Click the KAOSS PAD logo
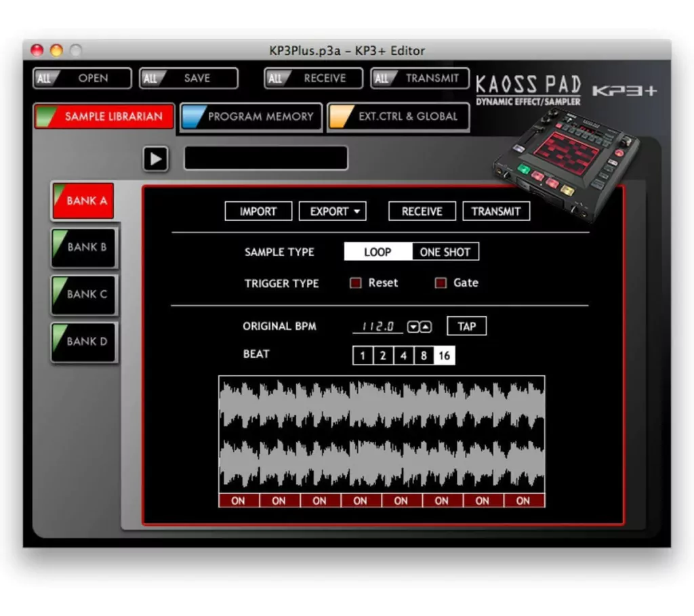The width and height of the screenshot is (694, 616). click(x=528, y=90)
